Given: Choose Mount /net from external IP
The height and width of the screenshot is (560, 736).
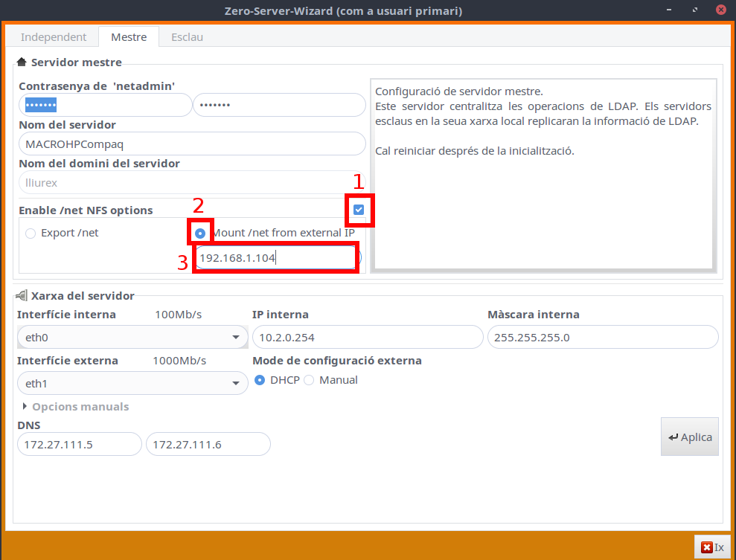Looking at the screenshot, I should click(x=200, y=234).
